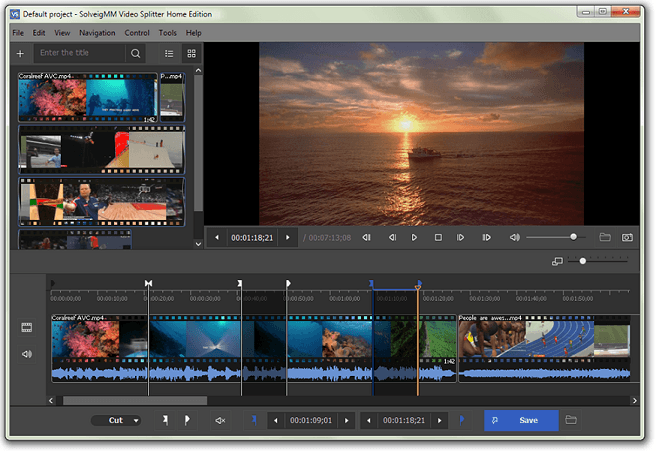Open the folder icon beside the volume slider
This screenshot has height=451, width=656.
(x=604, y=237)
